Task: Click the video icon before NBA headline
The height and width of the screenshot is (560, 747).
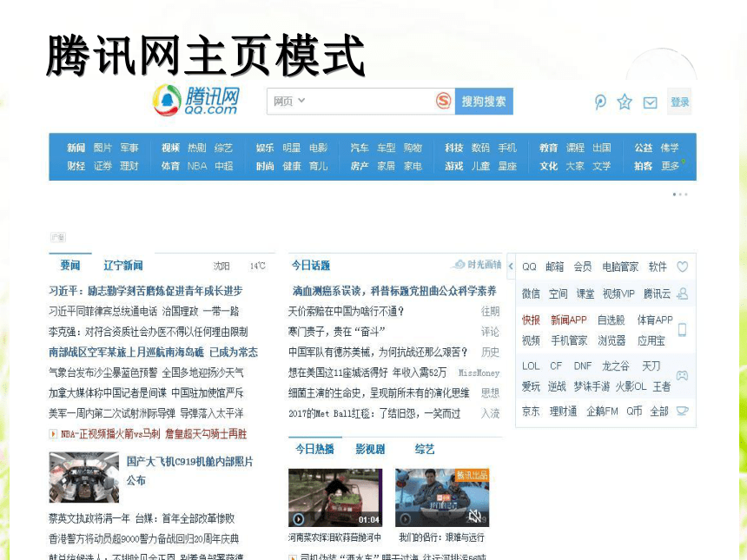Action: [x=53, y=434]
